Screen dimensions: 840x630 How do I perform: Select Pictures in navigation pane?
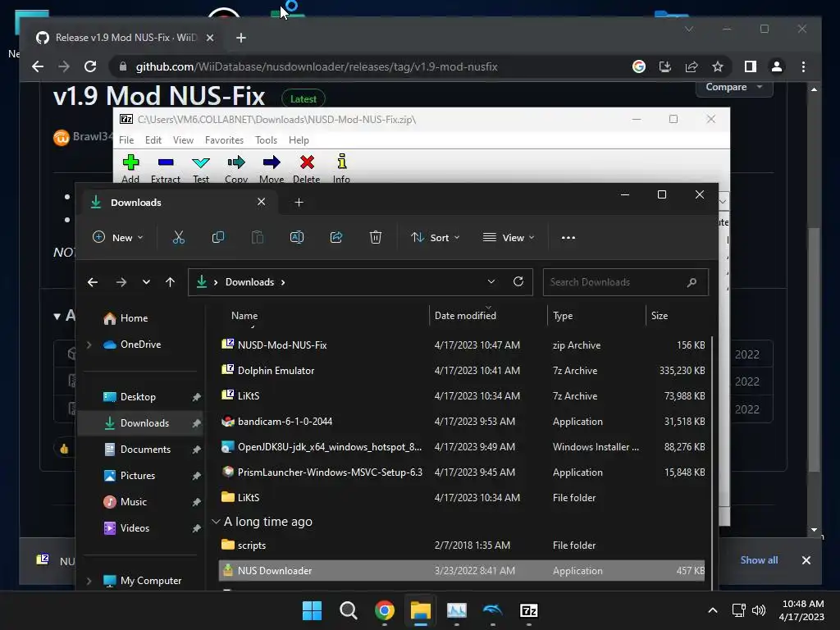click(x=138, y=476)
